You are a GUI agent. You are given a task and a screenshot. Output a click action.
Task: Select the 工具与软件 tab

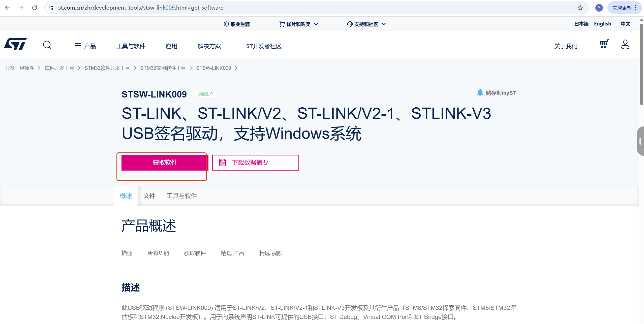click(182, 196)
